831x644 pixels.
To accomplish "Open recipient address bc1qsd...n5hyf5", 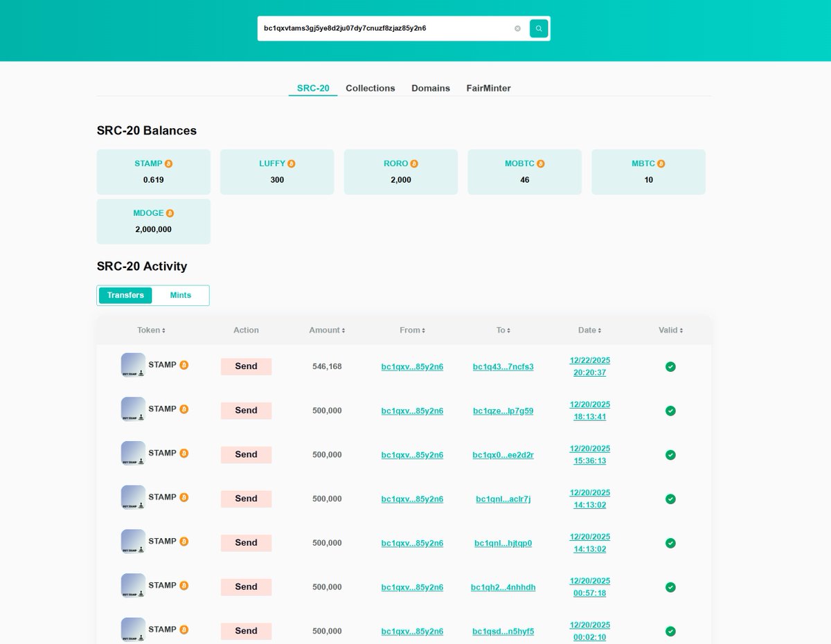I will coord(503,632).
